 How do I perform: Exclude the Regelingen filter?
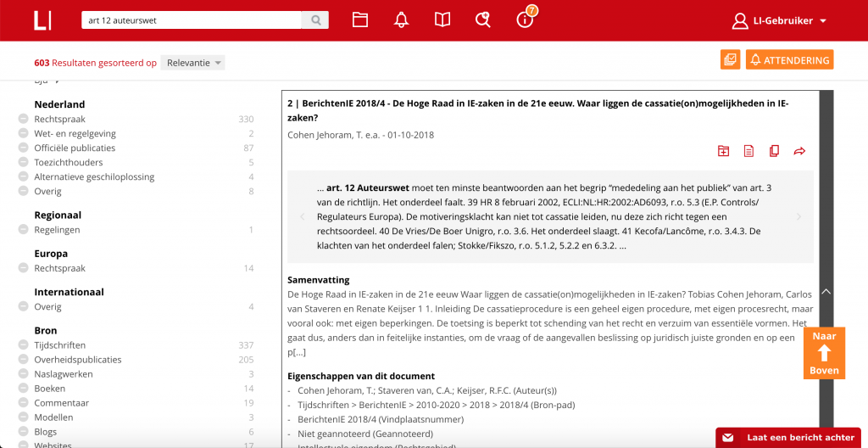[x=23, y=230]
